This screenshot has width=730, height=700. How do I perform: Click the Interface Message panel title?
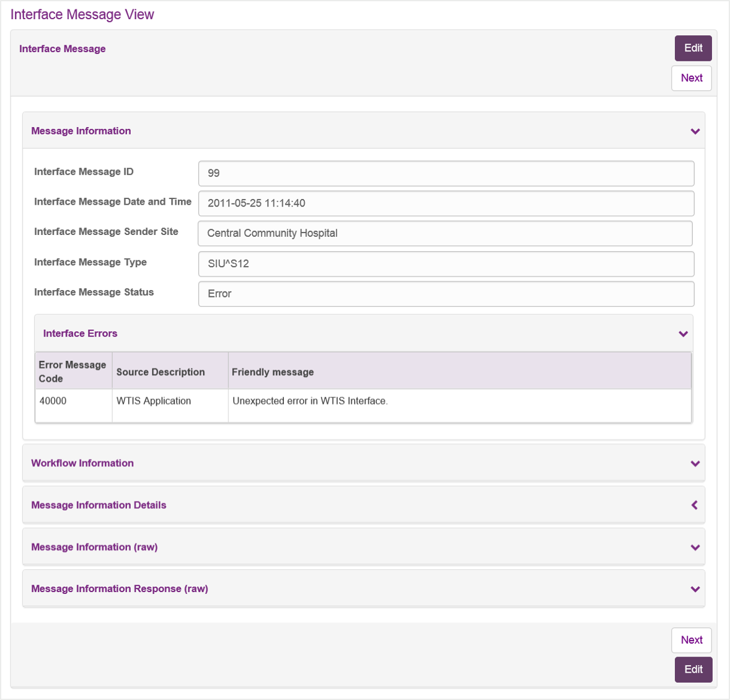(63, 49)
